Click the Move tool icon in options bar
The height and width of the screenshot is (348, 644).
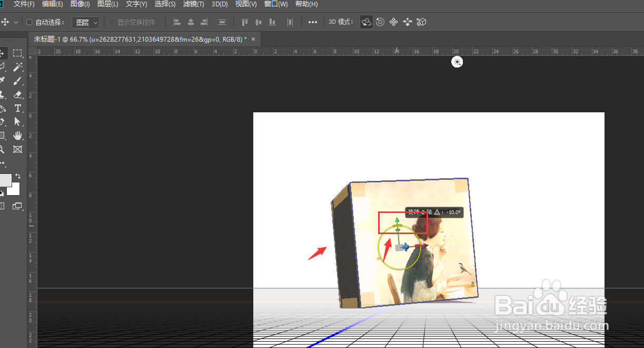click(5, 22)
